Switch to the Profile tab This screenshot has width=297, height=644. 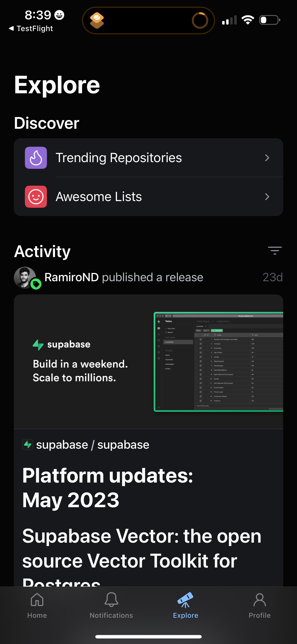tap(259, 605)
